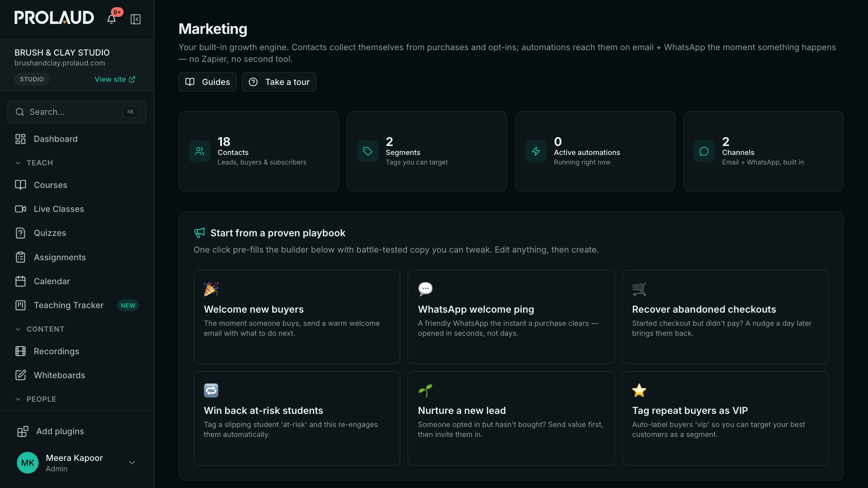868x488 pixels.
Task: Click the Channels chat bubble icon
Action: click(704, 151)
